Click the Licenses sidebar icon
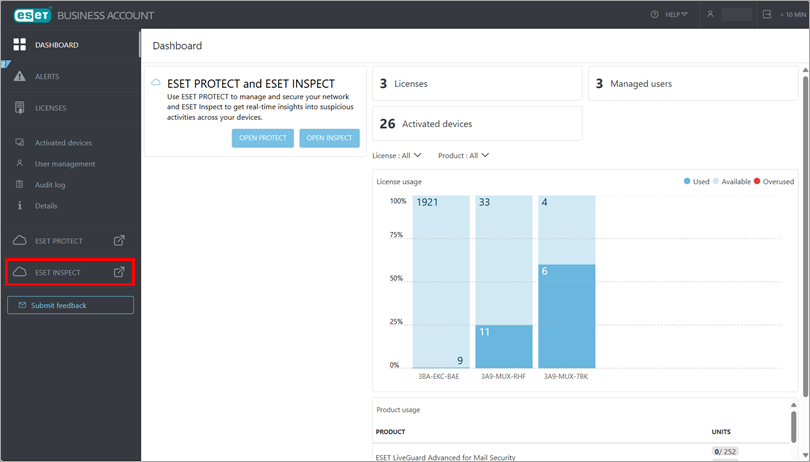The width and height of the screenshot is (810, 462). (20, 108)
